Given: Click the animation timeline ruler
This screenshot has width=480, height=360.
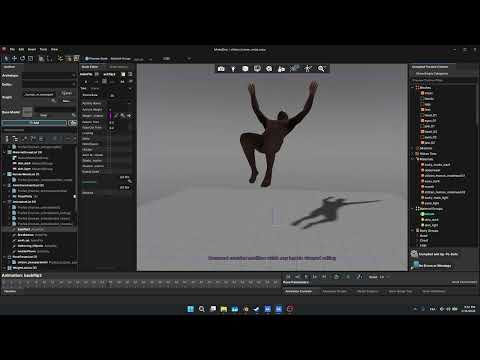Looking at the screenshot, I should tap(141, 283).
